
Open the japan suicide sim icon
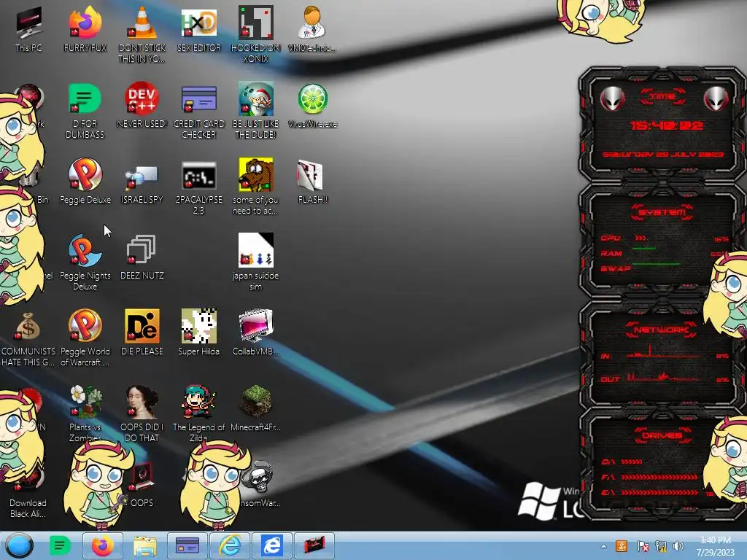pyautogui.click(x=255, y=262)
